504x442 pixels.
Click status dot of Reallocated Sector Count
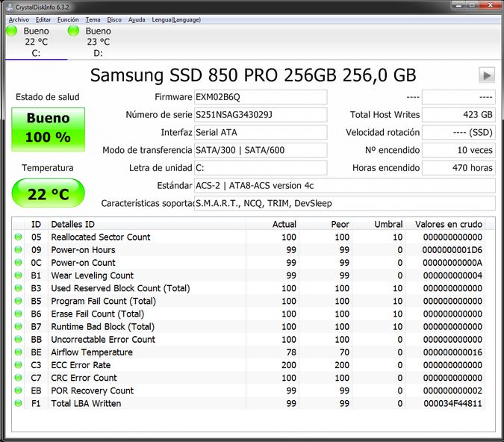(19, 237)
